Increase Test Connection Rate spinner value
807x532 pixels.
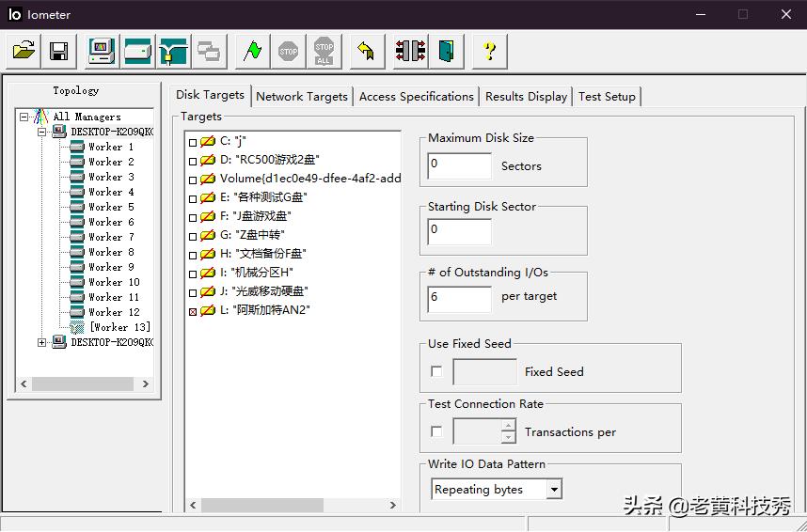(508, 425)
